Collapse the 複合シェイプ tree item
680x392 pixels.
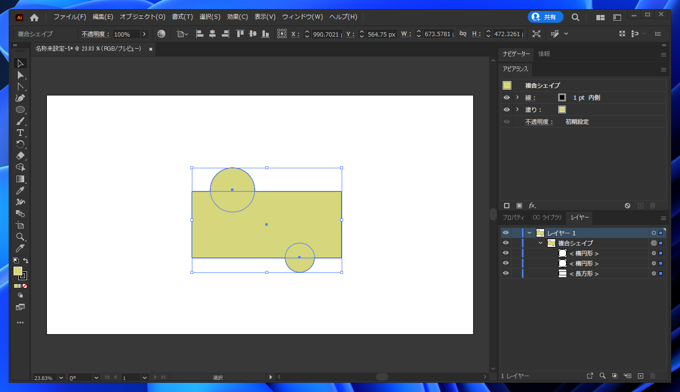click(541, 243)
